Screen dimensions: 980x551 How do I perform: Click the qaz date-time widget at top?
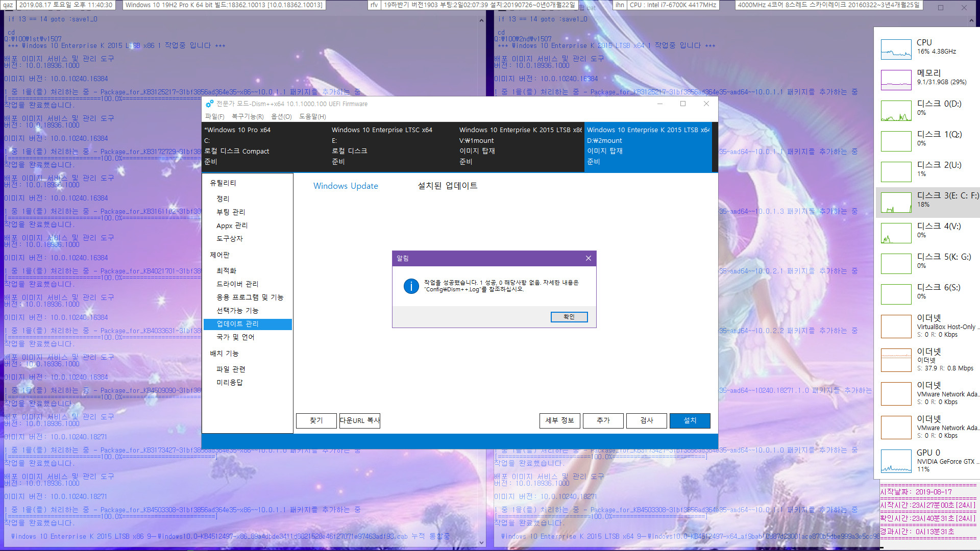[58, 5]
